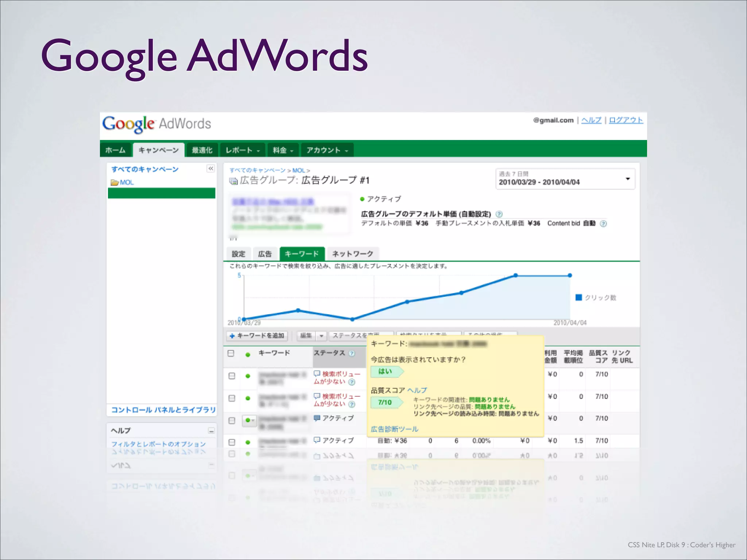Open the 最適化 tab
This screenshot has width=747, height=560.
202,150
